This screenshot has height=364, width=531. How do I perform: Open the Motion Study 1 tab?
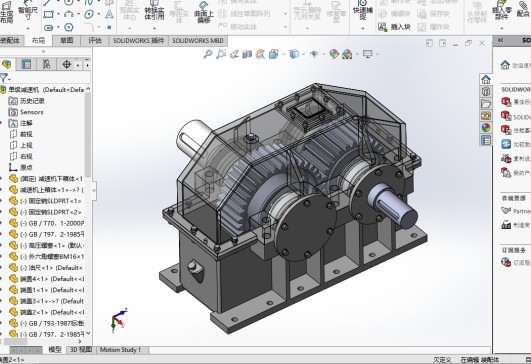point(120,350)
